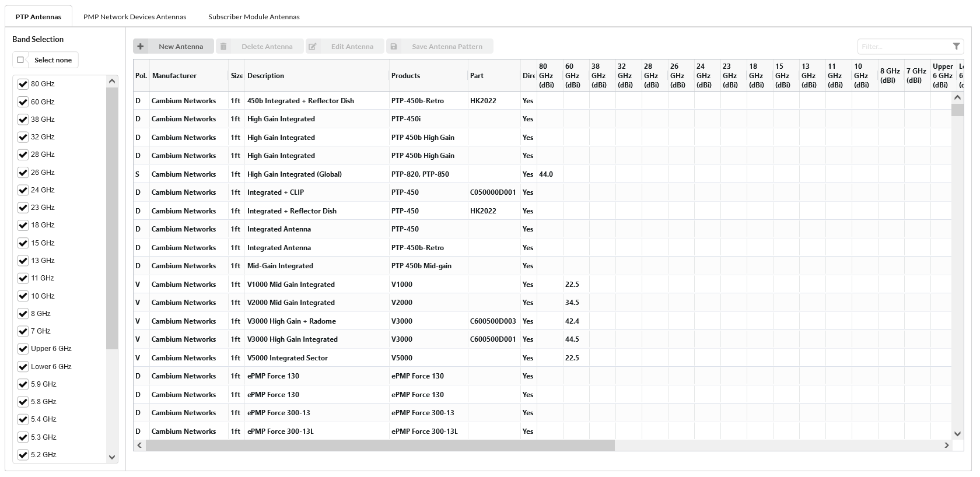Select V1000 Mid Gain Integrated row
Viewport: 980px width, 477px height.
tap(542, 285)
